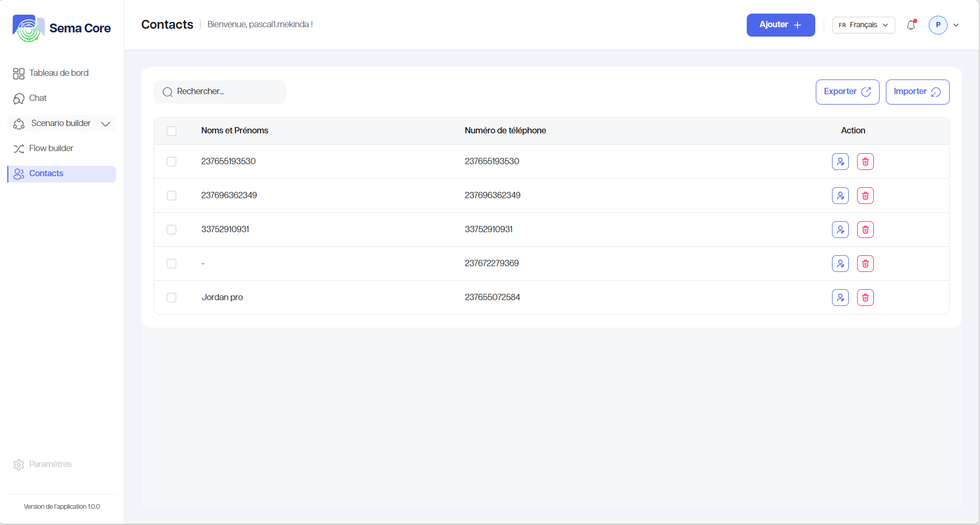Viewport: 980px width, 525px height.
Task: Toggle the select-all contacts checkbox
Action: [172, 131]
